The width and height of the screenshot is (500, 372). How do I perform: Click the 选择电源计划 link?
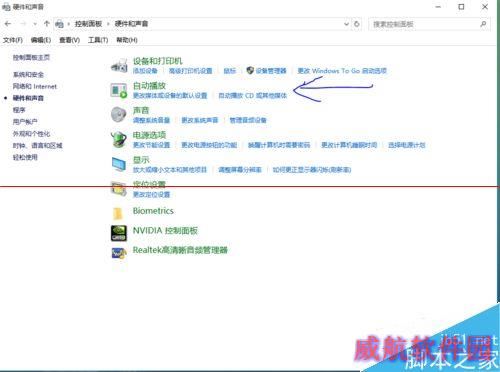407,145
